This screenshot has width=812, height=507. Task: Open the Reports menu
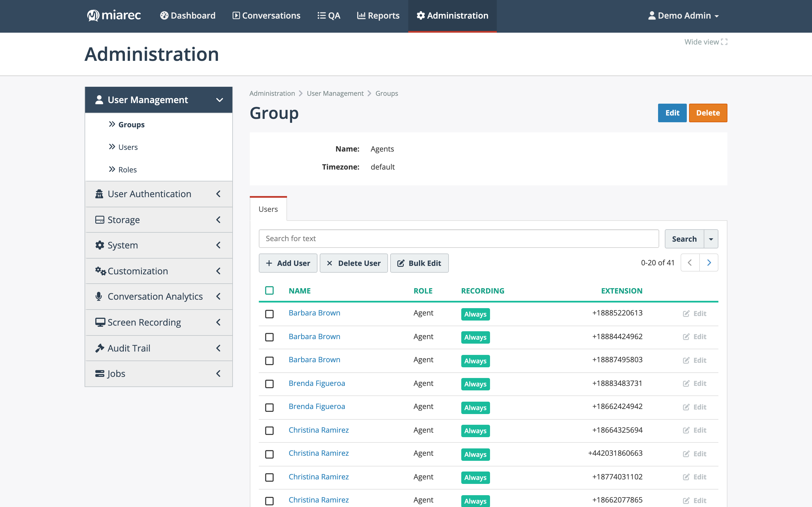click(x=378, y=15)
